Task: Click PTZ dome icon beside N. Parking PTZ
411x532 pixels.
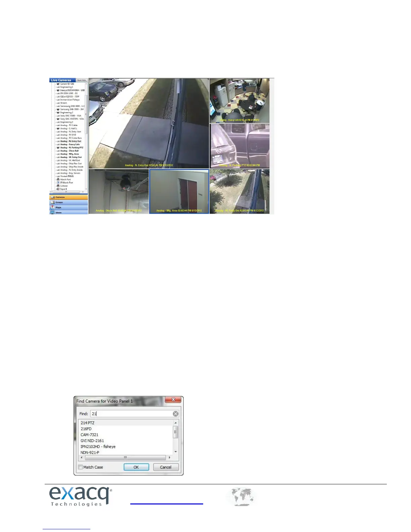Action: (x=58, y=148)
